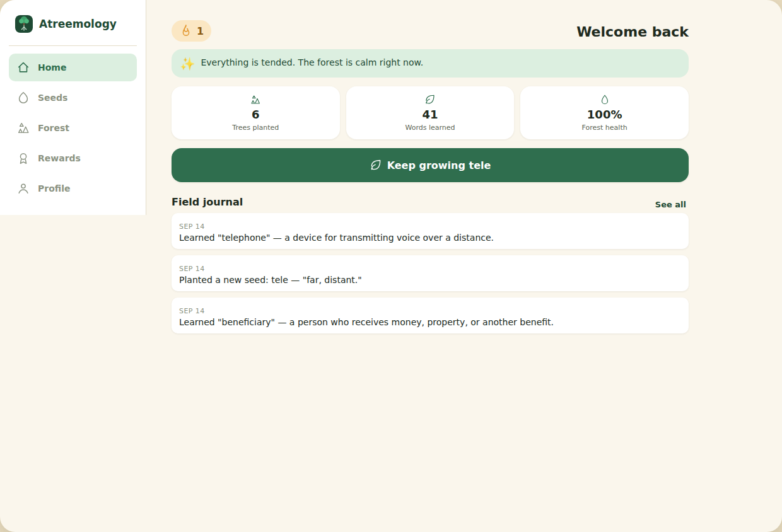This screenshot has height=532, width=782.
Task: Open the Forest health stat card
Action: (604, 113)
